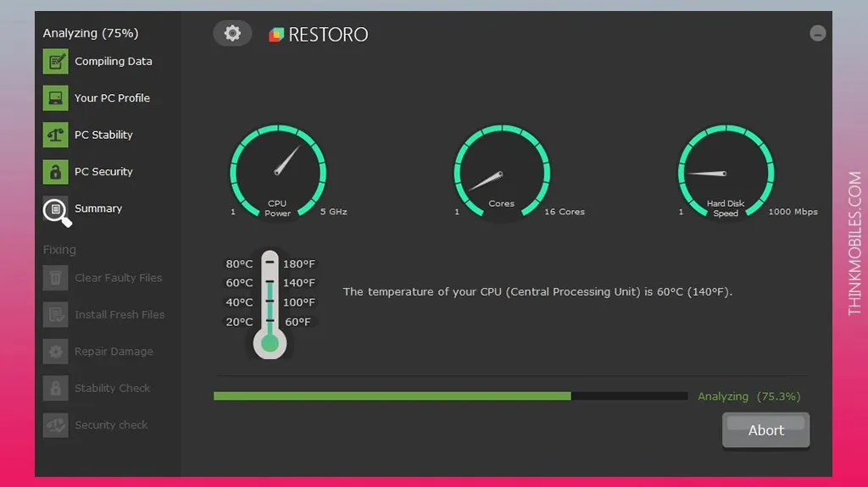Click the 140°F thermometer label

click(x=299, y=283)
